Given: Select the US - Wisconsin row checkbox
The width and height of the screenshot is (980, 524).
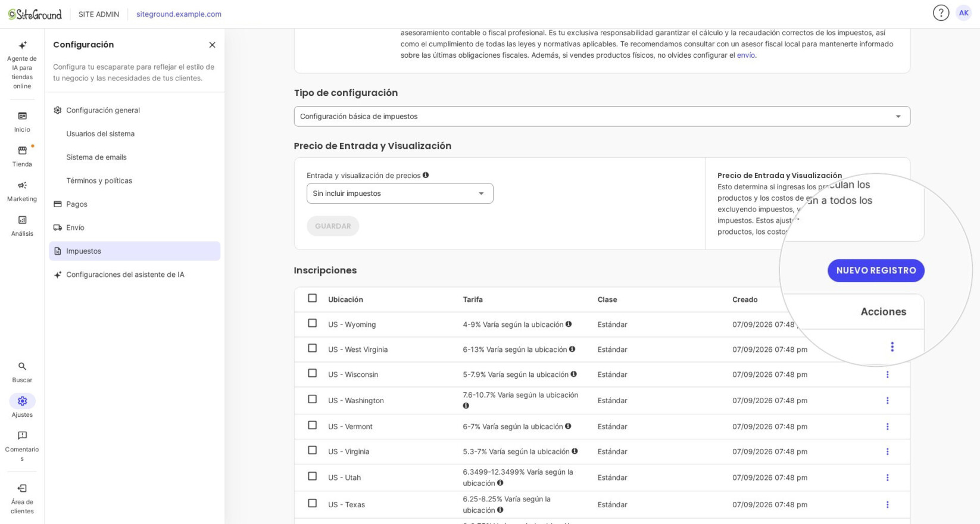Looking at the screenshot, I should pos(312,373).
